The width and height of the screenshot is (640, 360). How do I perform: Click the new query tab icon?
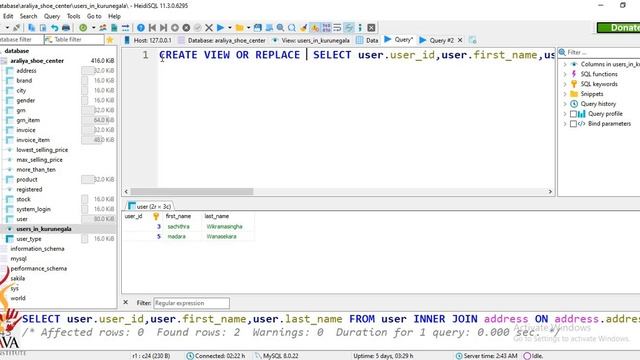[472, 40]
